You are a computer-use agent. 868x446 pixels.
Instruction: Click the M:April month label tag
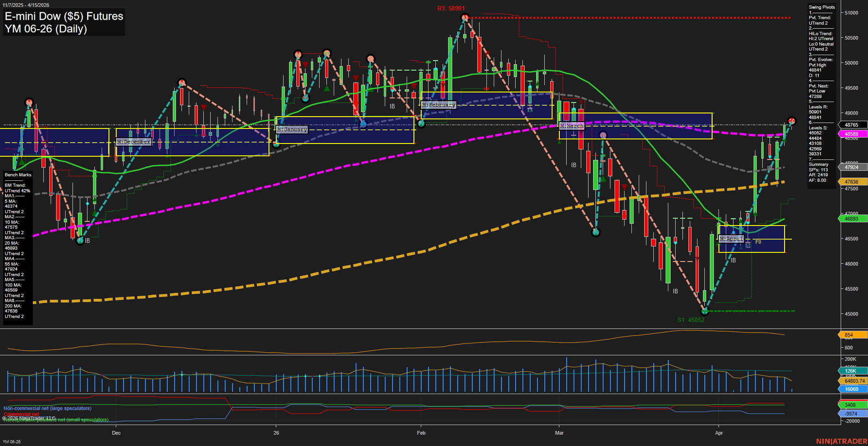pyautogui.click(x=731, y=239)
